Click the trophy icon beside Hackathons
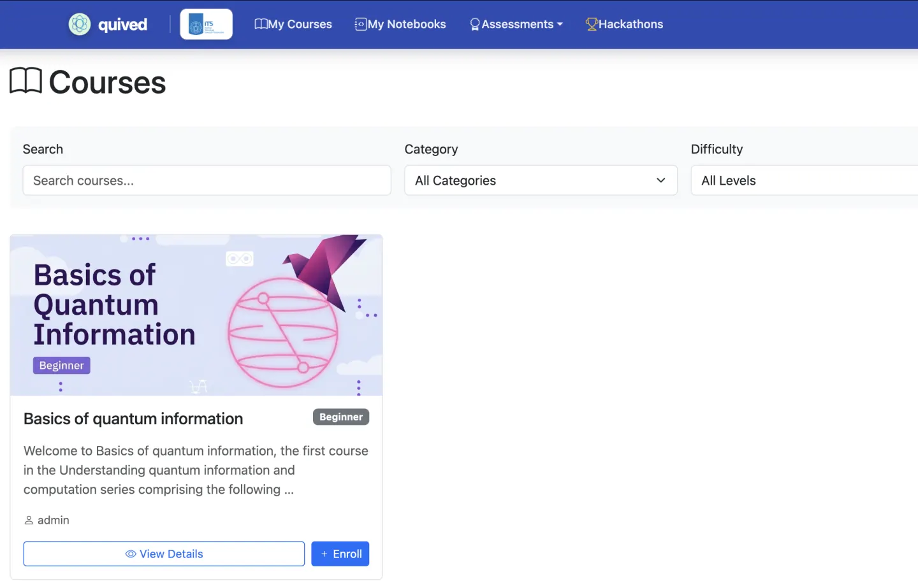The height and width of the screenshot is (588, 918). click(x=592, y=24)
